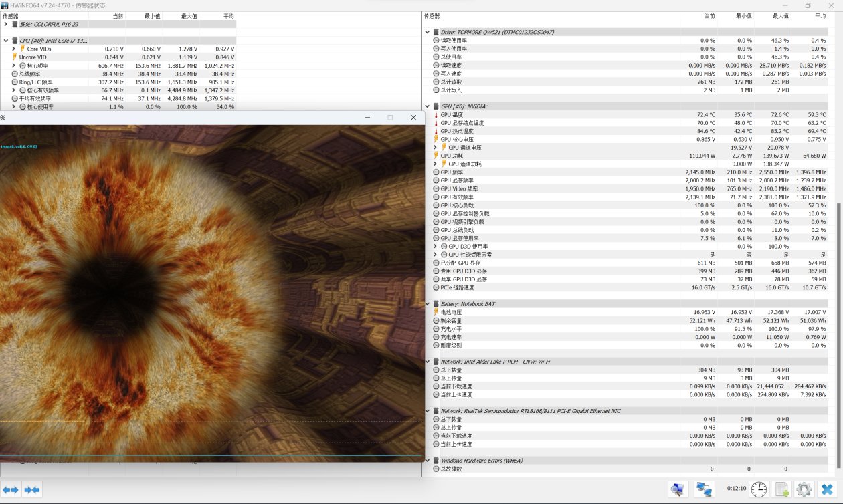Select the 专用 GPU D3D 显存 row
This screenshot has width=843, height=504.
point(629,271)
